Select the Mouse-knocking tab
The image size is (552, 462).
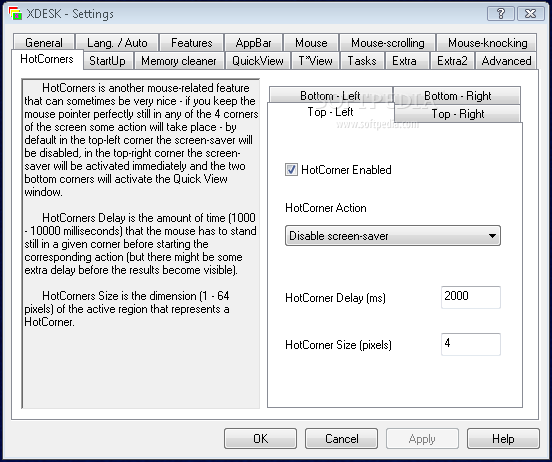coord(487,43)
